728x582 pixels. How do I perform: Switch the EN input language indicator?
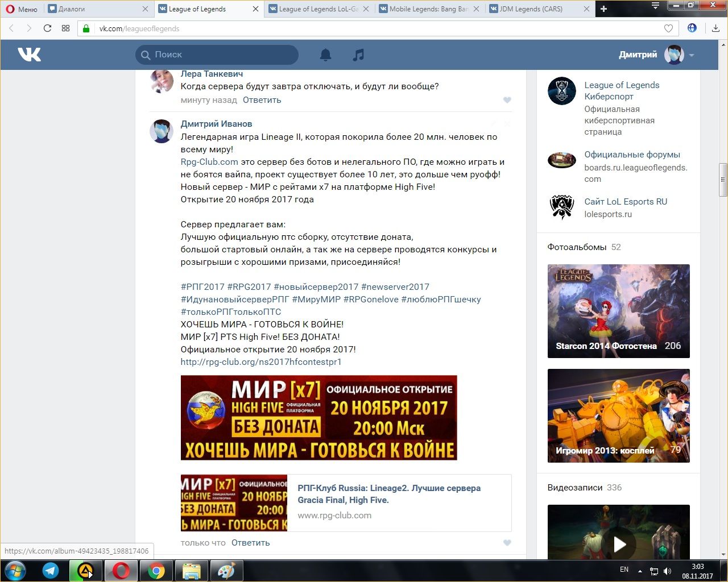[x=624, y=569]
